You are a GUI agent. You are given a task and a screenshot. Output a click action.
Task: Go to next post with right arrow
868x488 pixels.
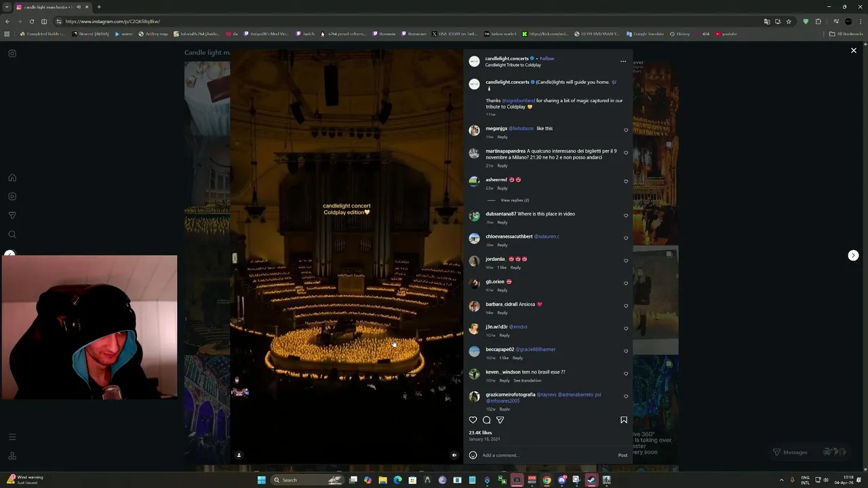853,256
